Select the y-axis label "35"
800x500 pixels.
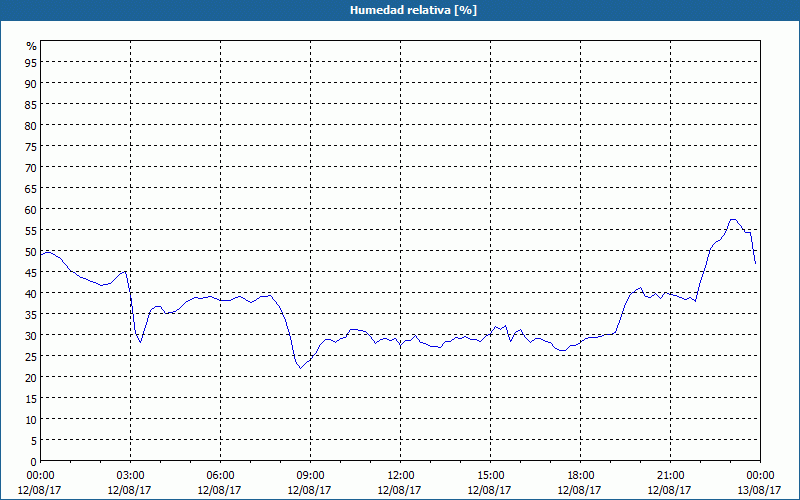(31, 314)
